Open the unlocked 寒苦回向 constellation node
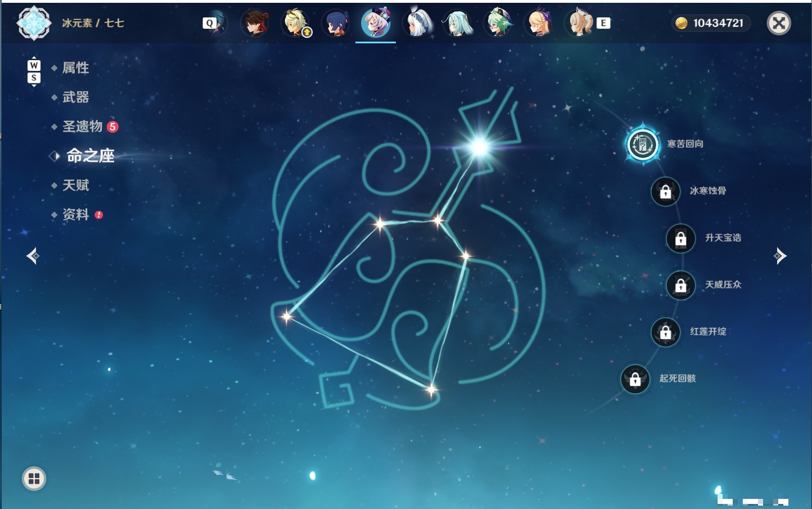This screenshot has height=509, width=812. point(642,145)
